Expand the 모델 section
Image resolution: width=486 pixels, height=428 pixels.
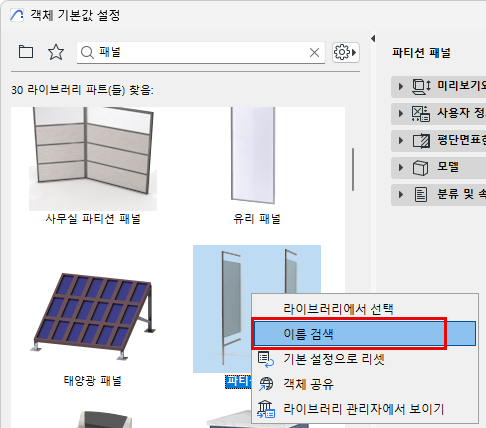click(x=438, y=167)
